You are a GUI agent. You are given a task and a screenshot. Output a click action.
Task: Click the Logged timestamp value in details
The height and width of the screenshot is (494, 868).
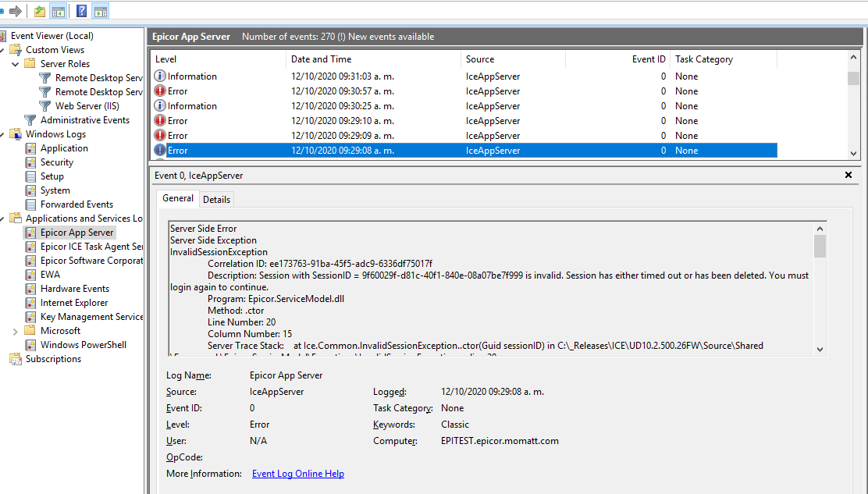pos(493,392)
